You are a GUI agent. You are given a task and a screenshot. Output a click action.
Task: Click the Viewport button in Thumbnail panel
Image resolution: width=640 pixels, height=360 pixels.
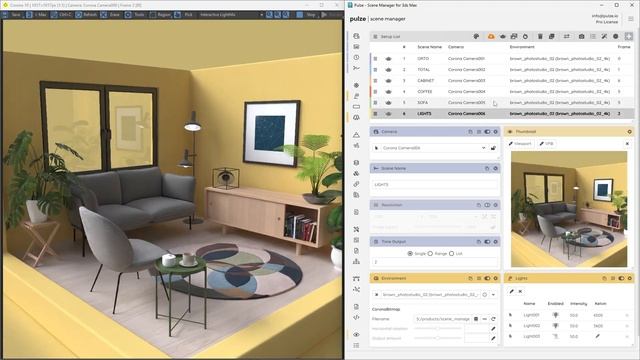pyautogui.click(x=520, y=144)
